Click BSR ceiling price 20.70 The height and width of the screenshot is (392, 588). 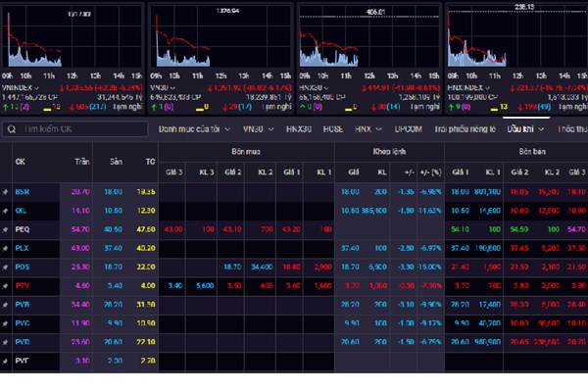80,192
